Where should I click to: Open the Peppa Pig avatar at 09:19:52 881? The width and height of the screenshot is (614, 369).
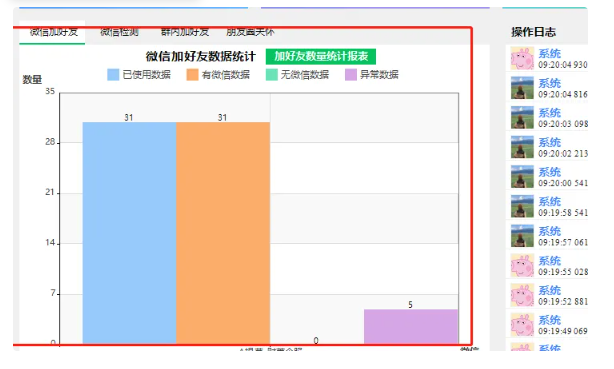click(x=522, y=295)
